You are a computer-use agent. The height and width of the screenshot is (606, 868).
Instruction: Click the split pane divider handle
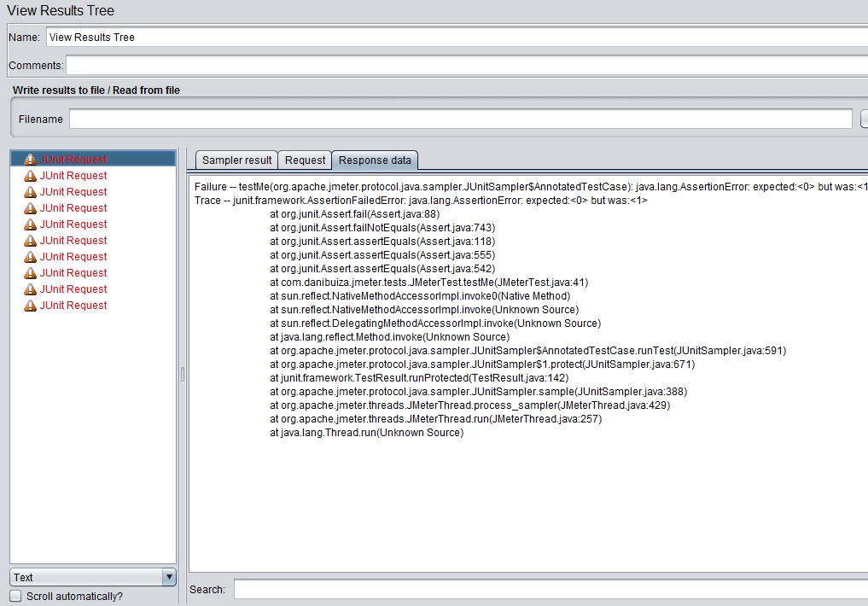[182, 375]
